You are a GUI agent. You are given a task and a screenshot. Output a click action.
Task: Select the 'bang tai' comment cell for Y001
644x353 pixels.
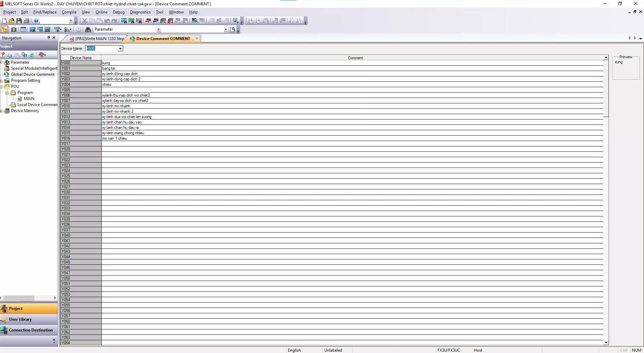(x=352, y=68)
